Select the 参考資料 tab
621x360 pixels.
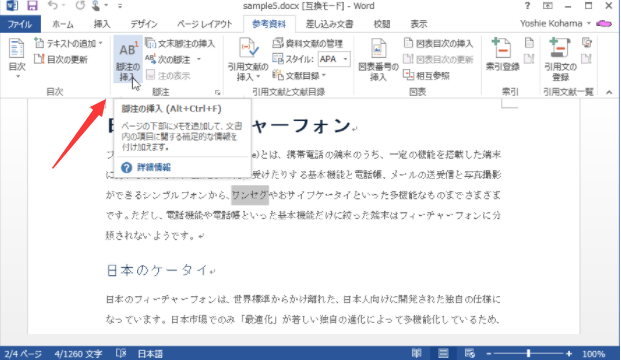tap(269, 24)
